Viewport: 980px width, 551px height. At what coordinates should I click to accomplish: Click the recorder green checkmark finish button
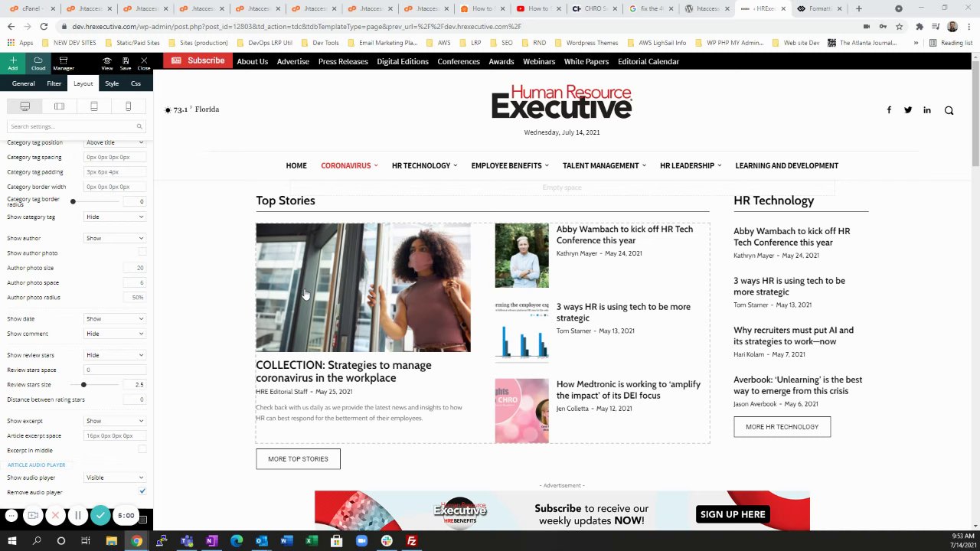(100, 516)
